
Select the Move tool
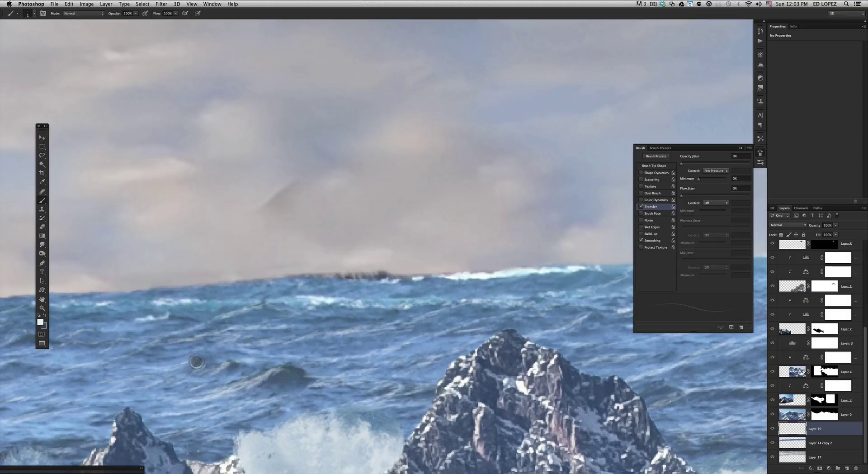click(42, 137)
